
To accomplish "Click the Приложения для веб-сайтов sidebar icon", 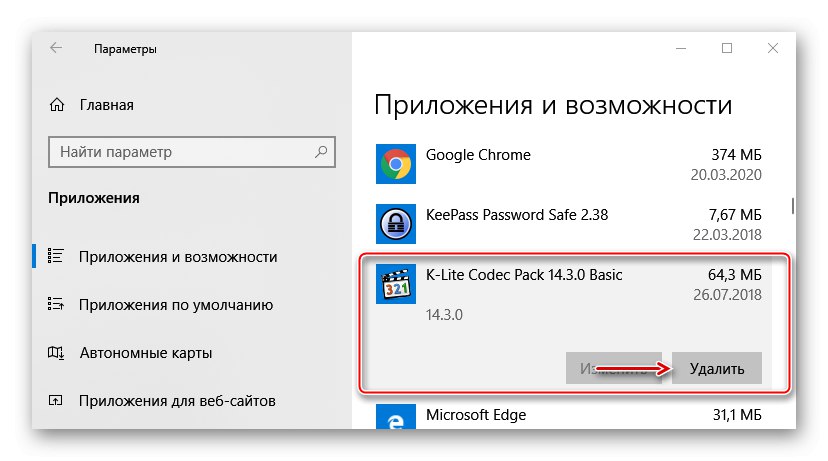I will tap(57, 401).
